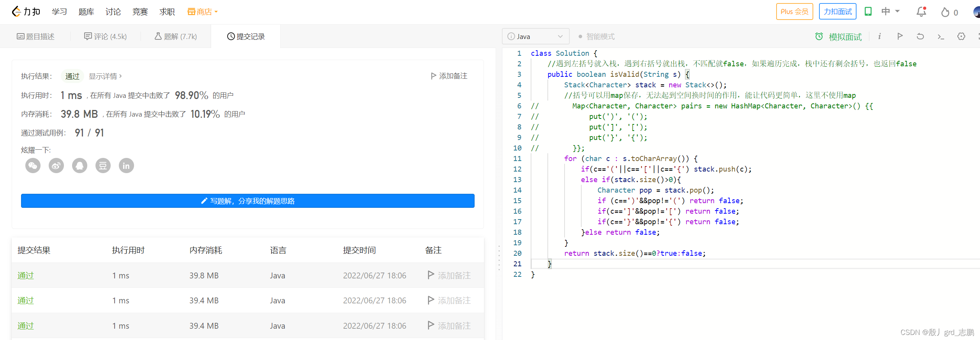
Task: Open the console terminal icon
Action: click(x=941, y=37)
